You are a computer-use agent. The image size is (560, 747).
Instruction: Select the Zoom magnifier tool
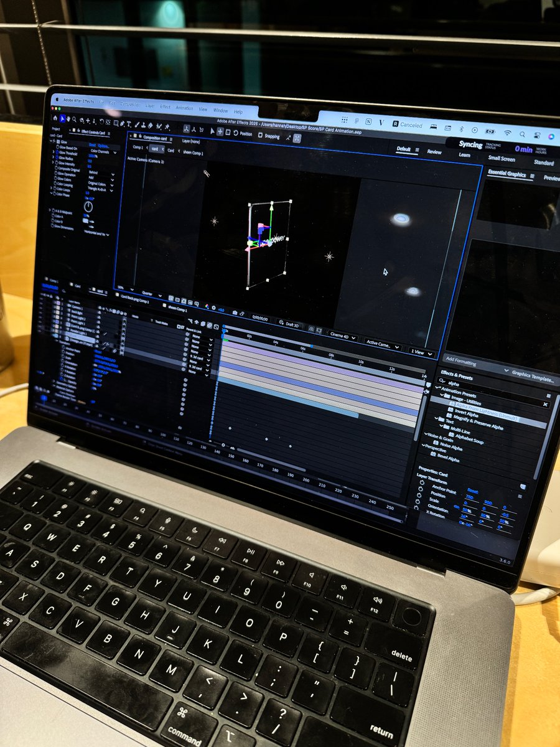coord(74,119)
